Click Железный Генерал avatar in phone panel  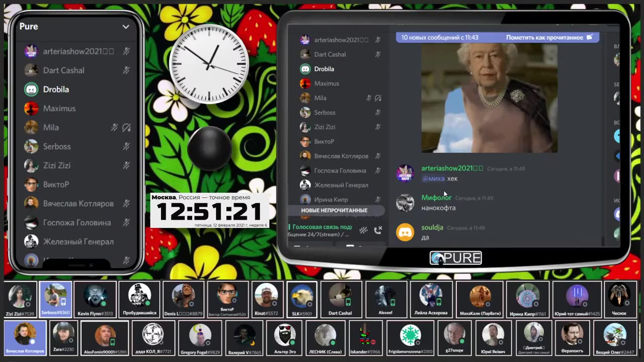(31, 241)
